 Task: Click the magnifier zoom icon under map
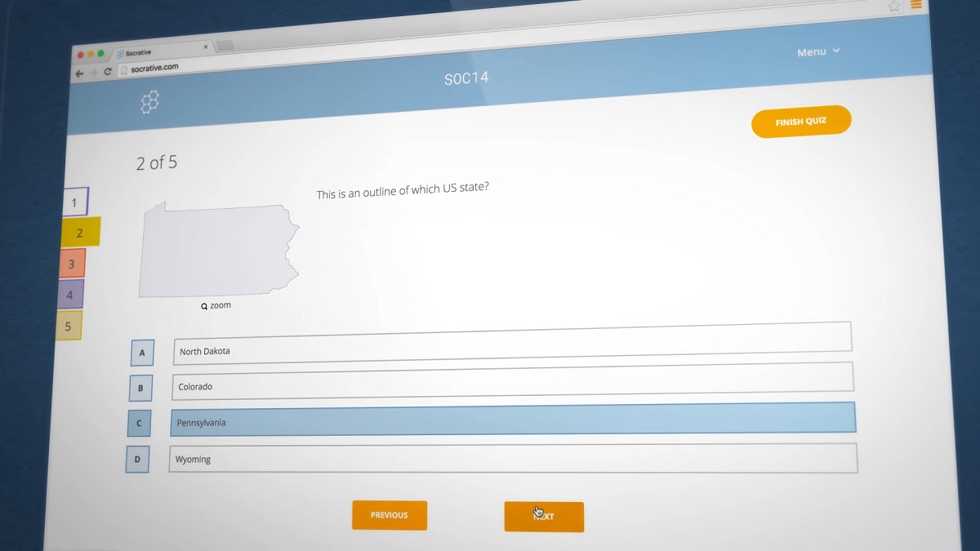point(204,306)
